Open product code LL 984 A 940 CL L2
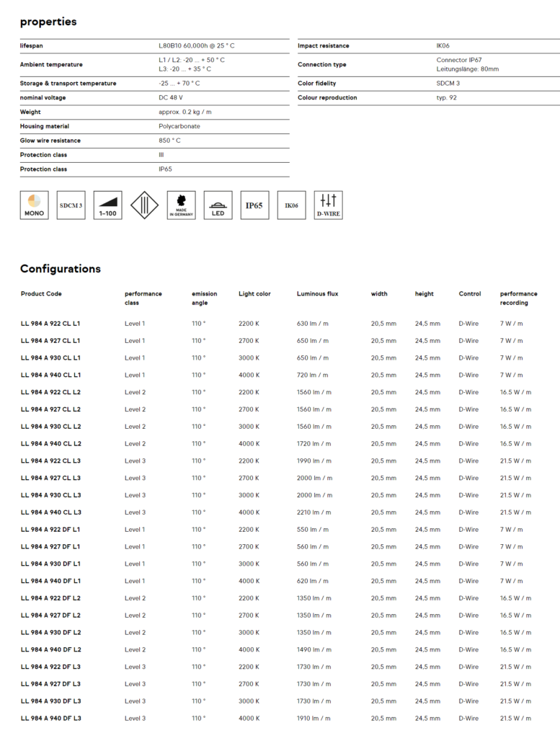 tap(50, 444)
